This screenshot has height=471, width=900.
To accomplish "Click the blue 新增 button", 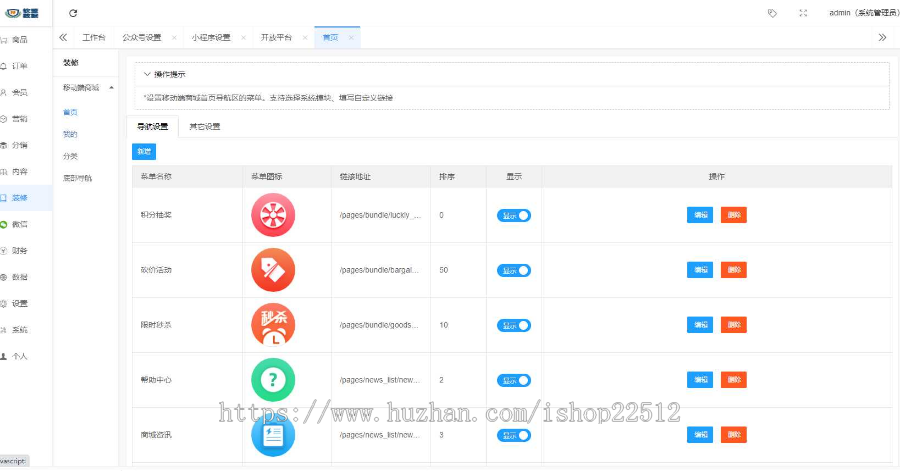I will tap(144, 151).
